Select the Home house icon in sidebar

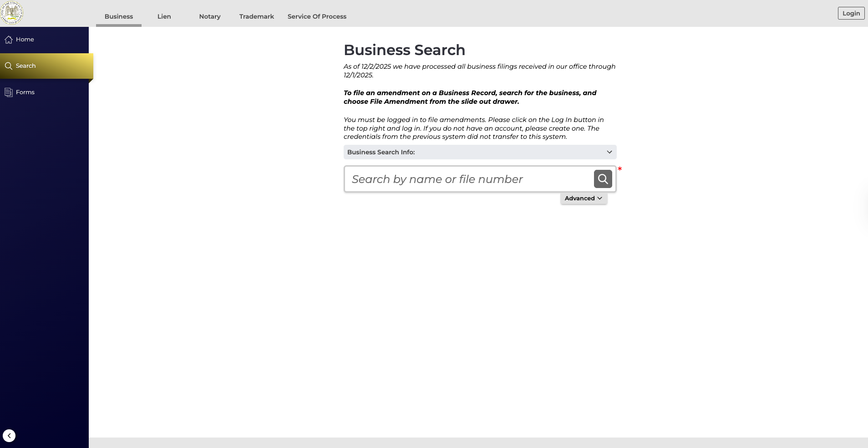(9, 40)
